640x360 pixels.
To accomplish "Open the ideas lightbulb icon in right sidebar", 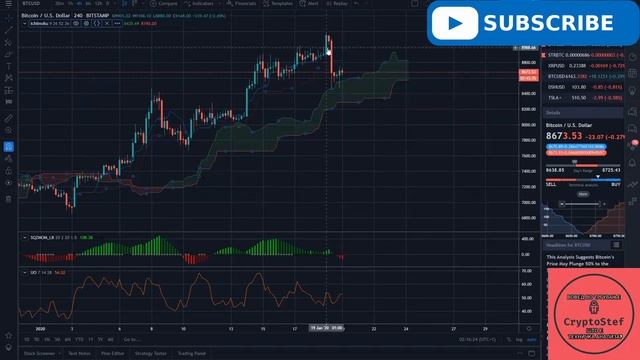I will click(632, 90).
